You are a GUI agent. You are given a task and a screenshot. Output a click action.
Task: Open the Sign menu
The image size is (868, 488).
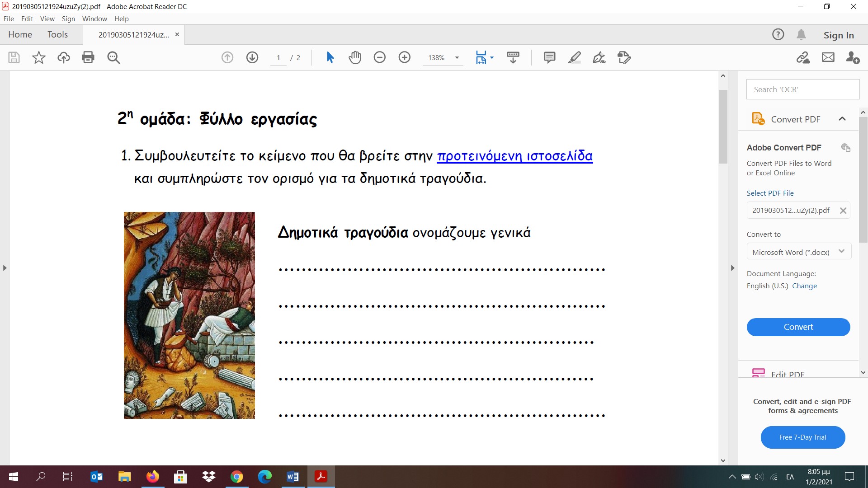point(68,19)
